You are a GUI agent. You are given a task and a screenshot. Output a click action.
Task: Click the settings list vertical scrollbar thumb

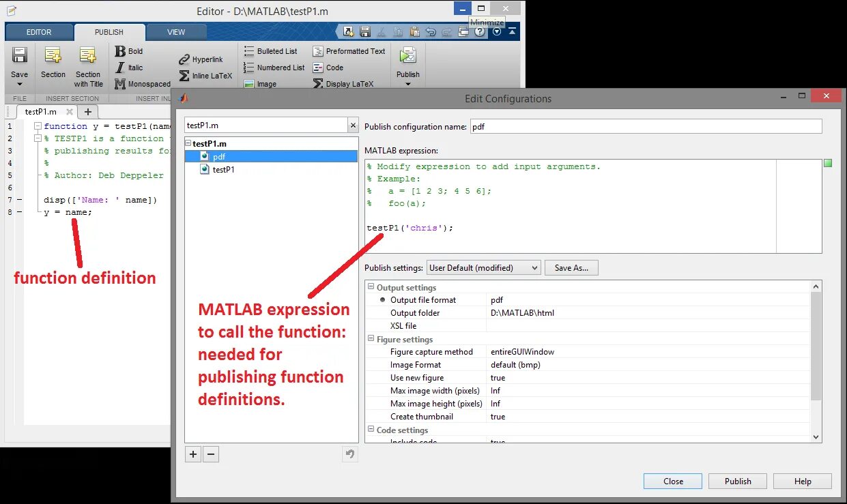point(816,346)
